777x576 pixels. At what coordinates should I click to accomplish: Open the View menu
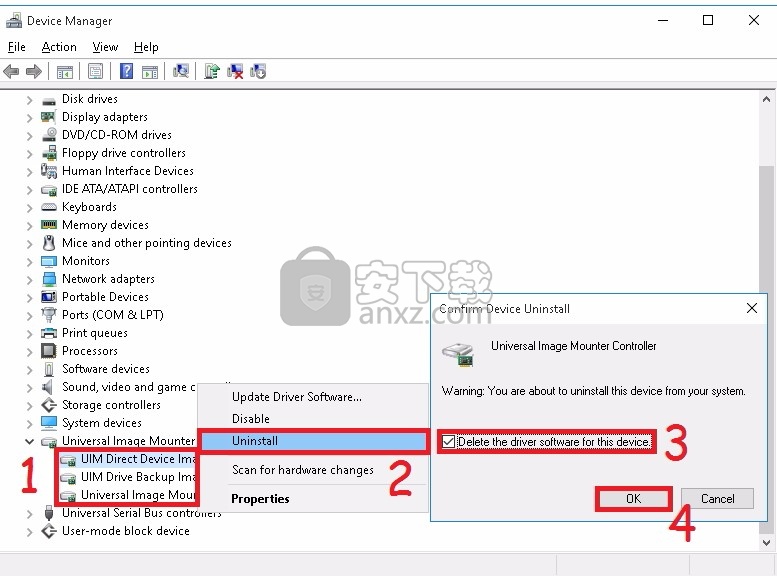(x=105, y=47)
